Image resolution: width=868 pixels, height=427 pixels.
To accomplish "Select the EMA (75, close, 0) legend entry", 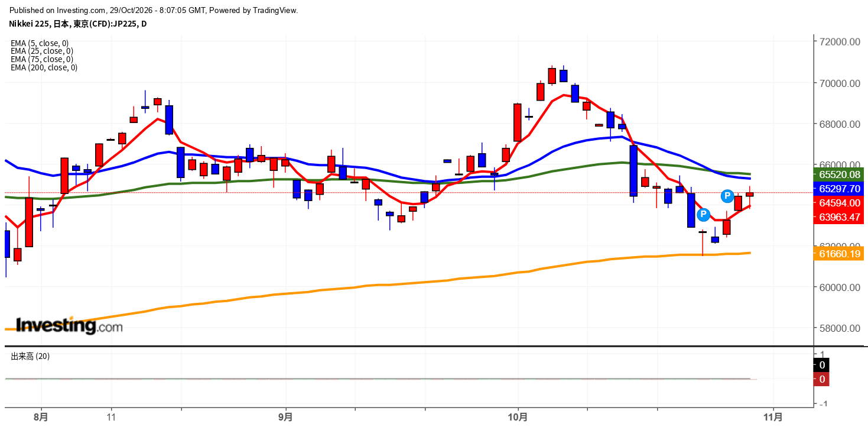I will click(x=42, y=59).
